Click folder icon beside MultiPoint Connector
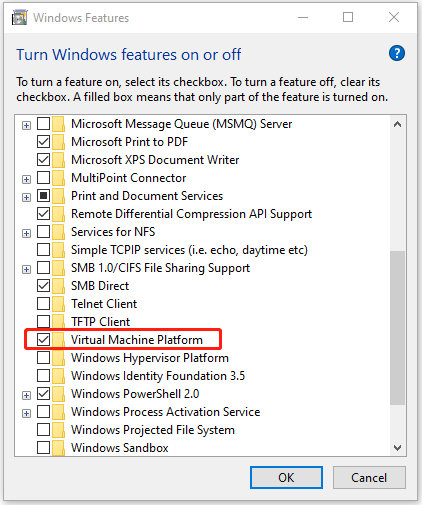The width and height of the screenshot is (422, 505). pos(59,178)
